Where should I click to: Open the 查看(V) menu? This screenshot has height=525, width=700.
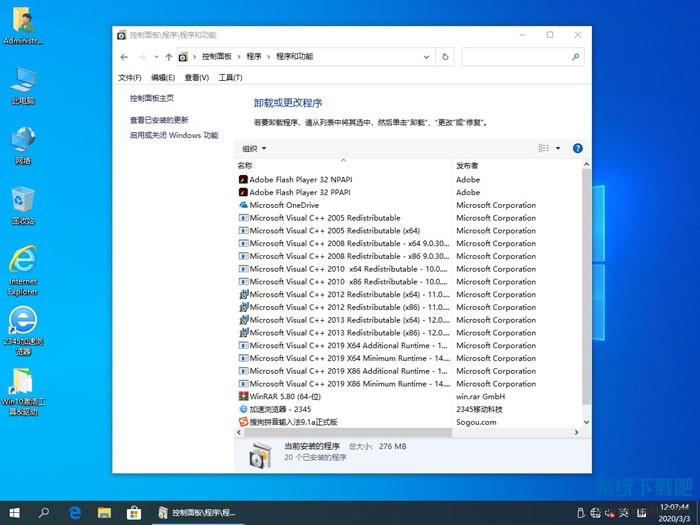click(x=196, y=77)
